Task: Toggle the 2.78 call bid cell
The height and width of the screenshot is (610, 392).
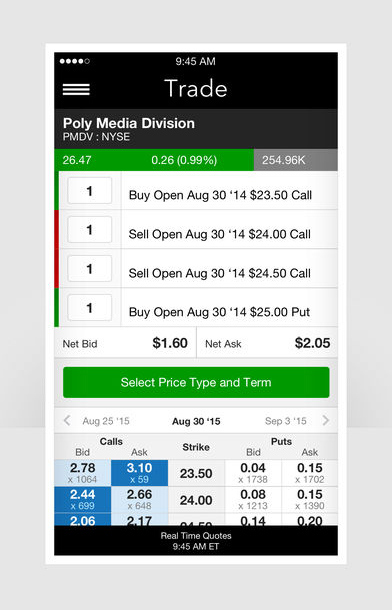Action: (x=82, y=473)
